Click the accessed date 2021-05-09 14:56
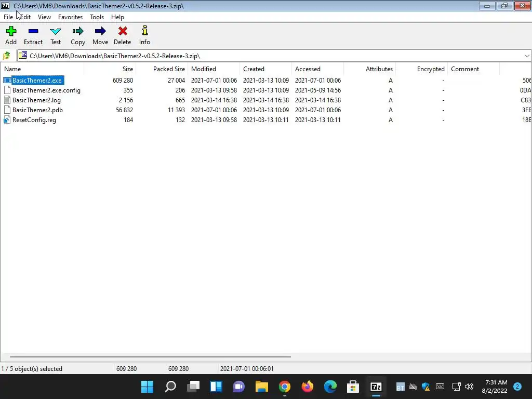 point(318,90)
